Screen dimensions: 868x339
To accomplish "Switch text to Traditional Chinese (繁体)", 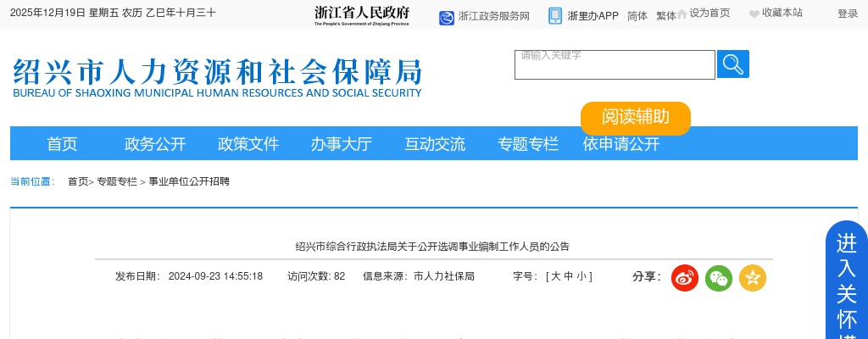I will 666,16.
